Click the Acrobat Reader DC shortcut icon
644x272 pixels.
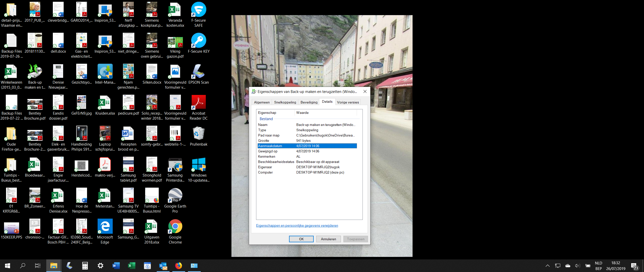[x=198, y=108]
